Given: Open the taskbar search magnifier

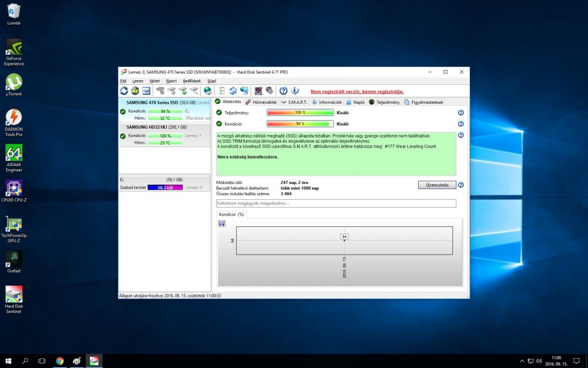Looking at the screenshot, I should (x=25, y=361).
